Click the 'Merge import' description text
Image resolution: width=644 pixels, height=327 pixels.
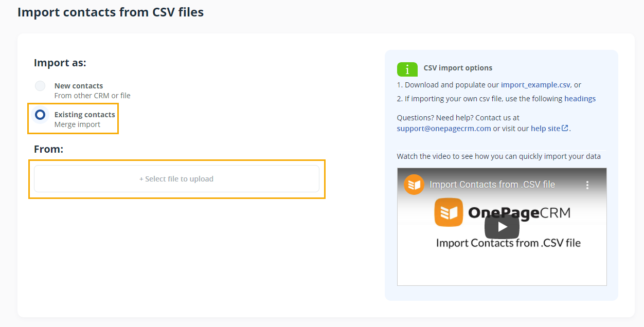tap(78, 124)
